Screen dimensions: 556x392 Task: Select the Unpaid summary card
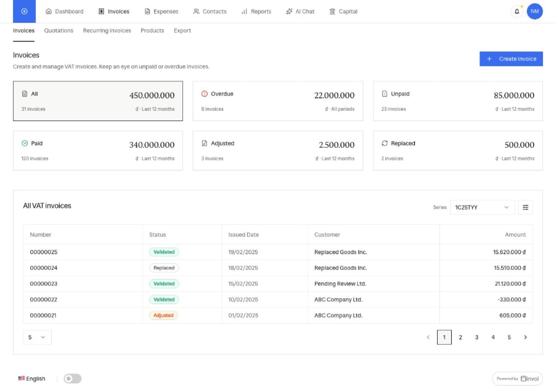[458, 101]
